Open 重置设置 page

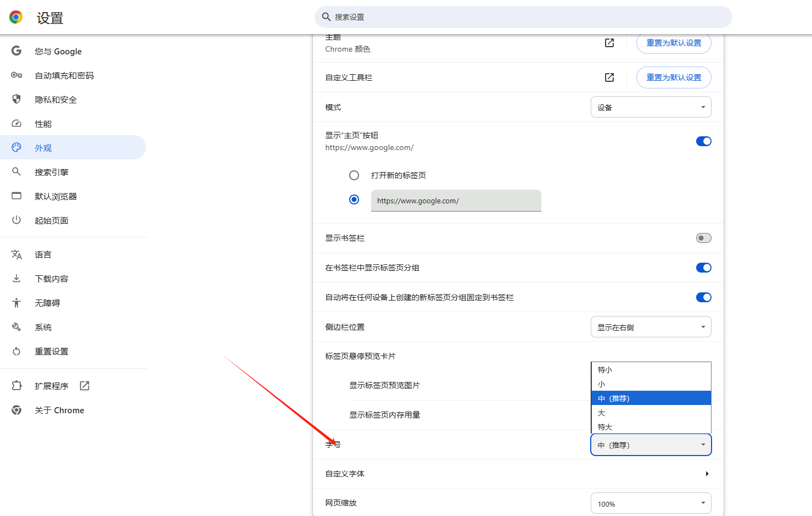click(73, 351)
